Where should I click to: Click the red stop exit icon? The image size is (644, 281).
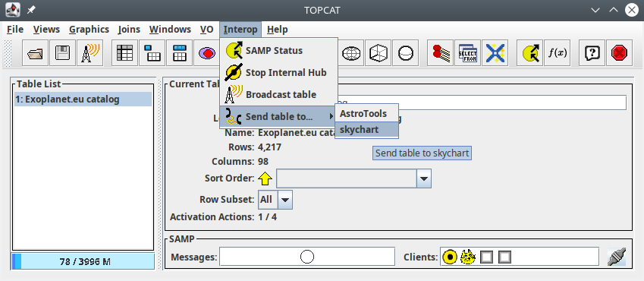[x=620, y=53]
